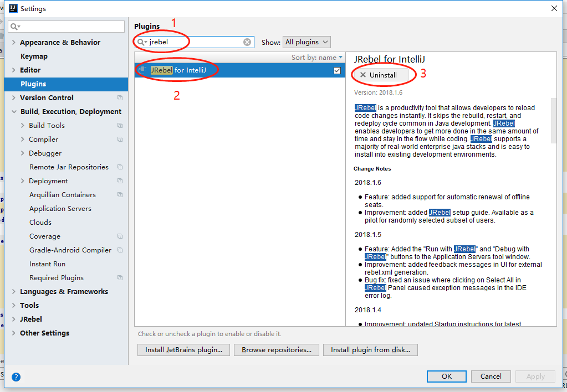Collapse Build, Execution, Deployment arrow
Image resolution: width=567 pixels, height=392 pixels.
14,112
